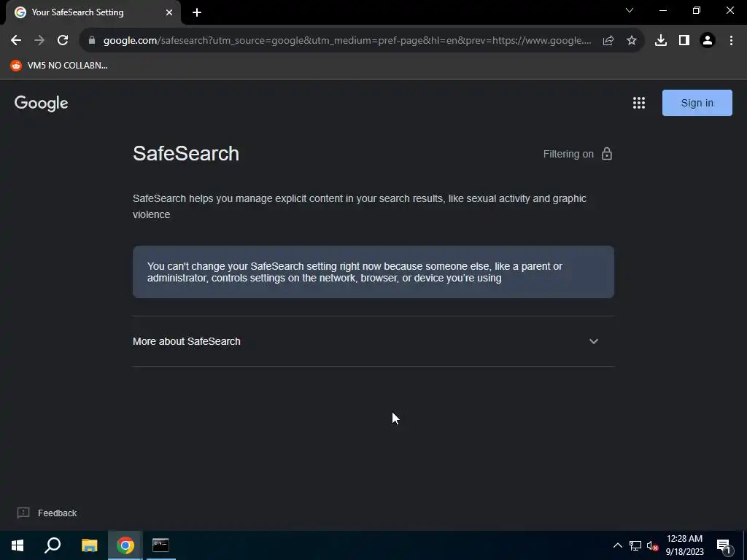Open Chrome profile avatar menu

pos(708,41)
